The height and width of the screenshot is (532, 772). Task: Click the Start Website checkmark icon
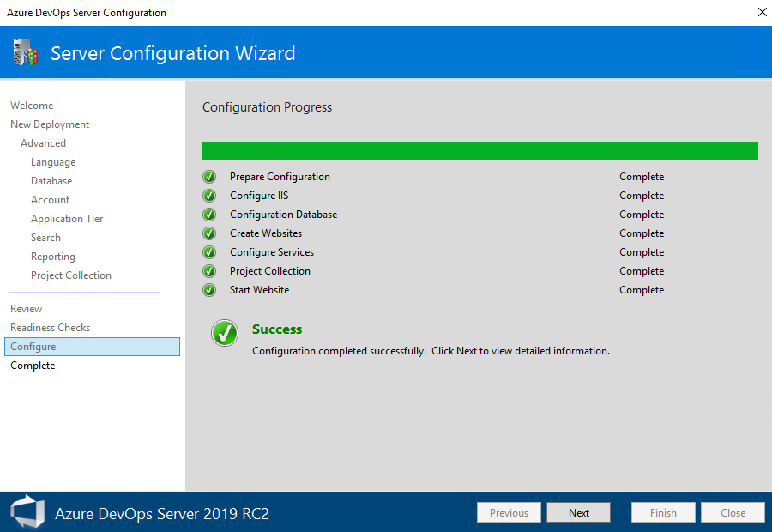(208, 290)
